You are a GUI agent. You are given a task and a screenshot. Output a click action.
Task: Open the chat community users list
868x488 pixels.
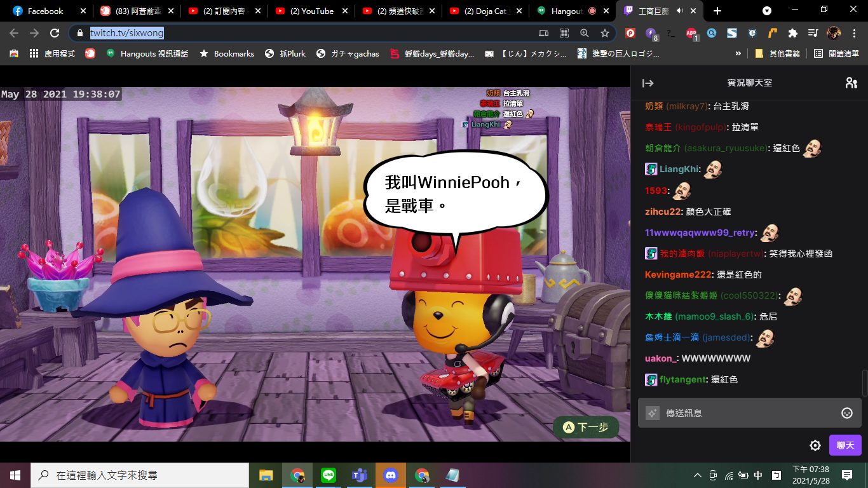point(851,83)
